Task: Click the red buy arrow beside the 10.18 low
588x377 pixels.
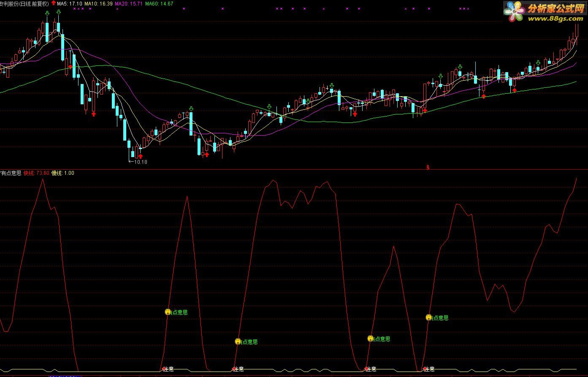Action: pyautogui.click(x=141, y=157)
